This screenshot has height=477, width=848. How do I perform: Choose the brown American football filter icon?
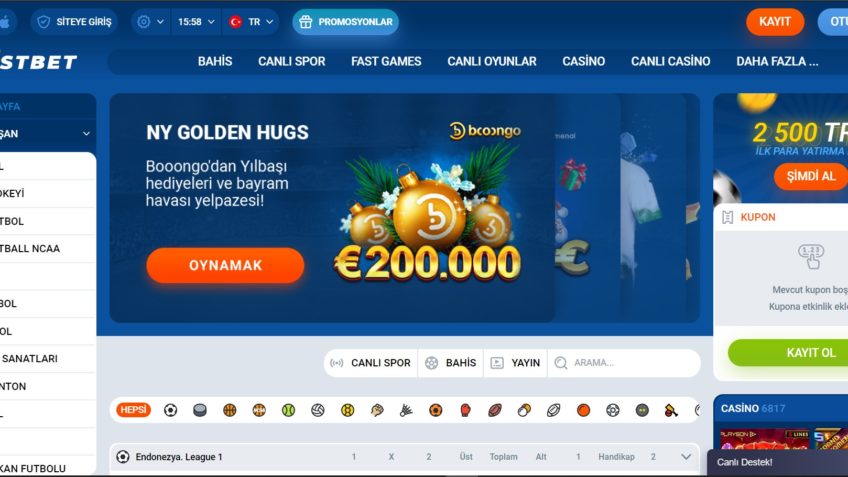(x=494, y=410)
